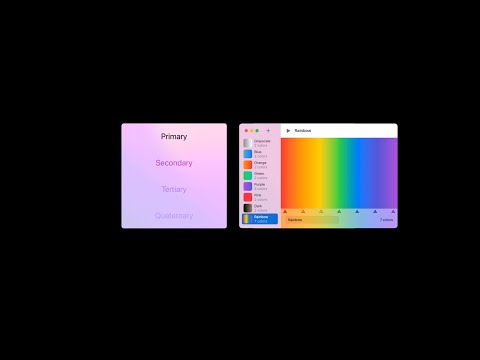The width and height of the screenshot is (480, 360).
Task: Minimize the gradient window using the yellow button
Action: tap(252, 131)
